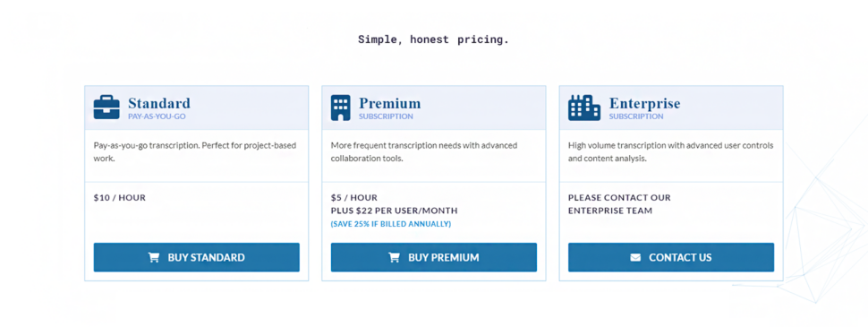
Task: Click the envelope icon in Contact Us button
Action: [635, 257]
